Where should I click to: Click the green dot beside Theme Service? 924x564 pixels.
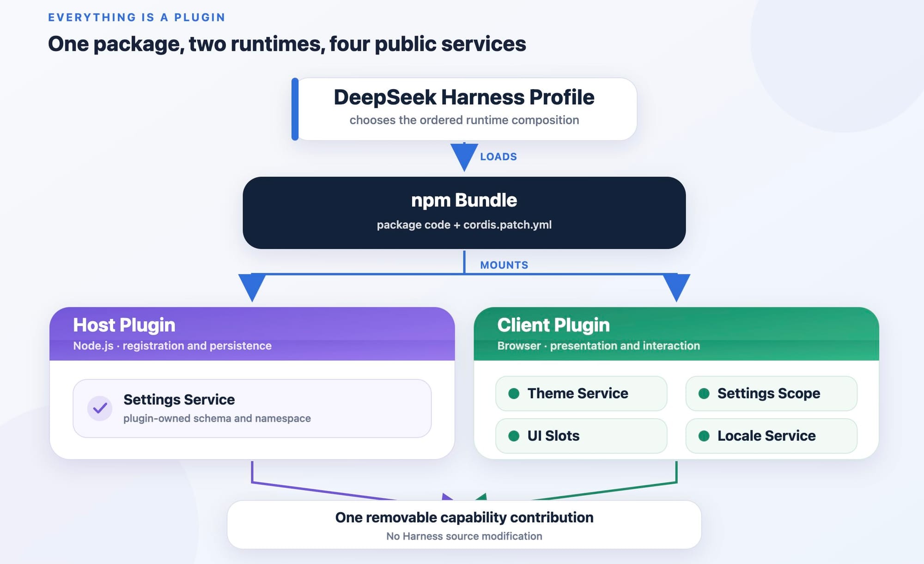point(514,394)
